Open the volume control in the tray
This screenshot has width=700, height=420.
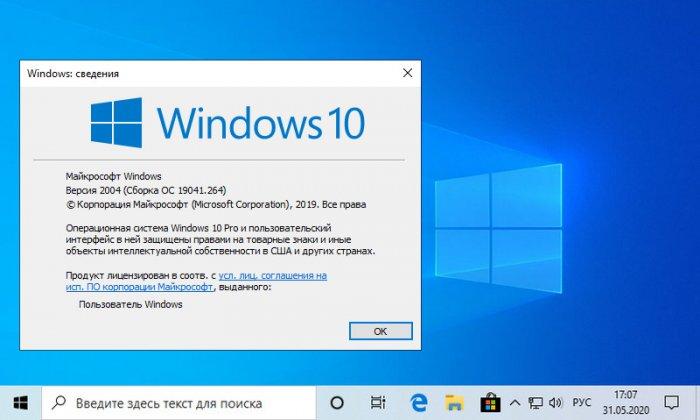[x=555, y=403]
